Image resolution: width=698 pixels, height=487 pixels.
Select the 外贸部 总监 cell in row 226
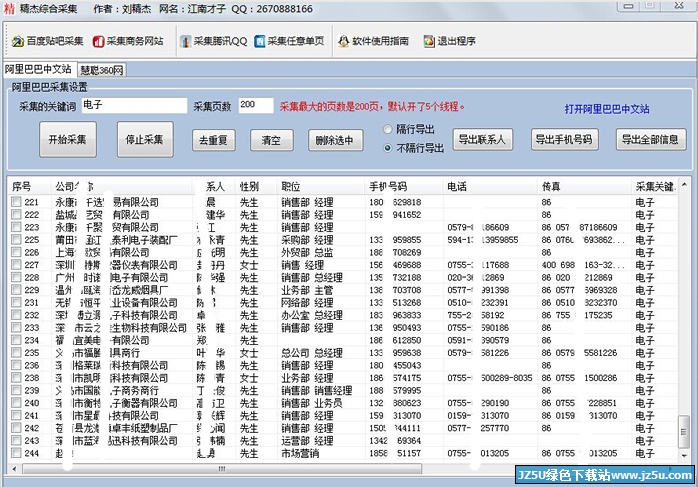(x=307, y=252)
